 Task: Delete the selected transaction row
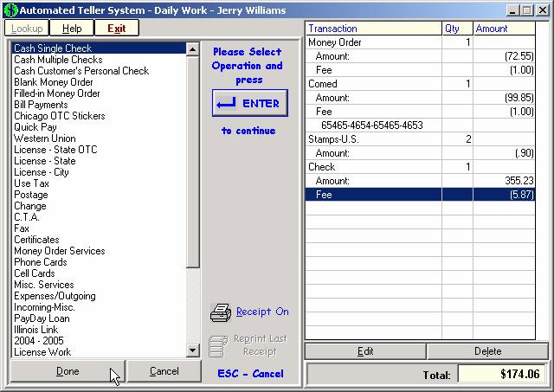[487, 352]
